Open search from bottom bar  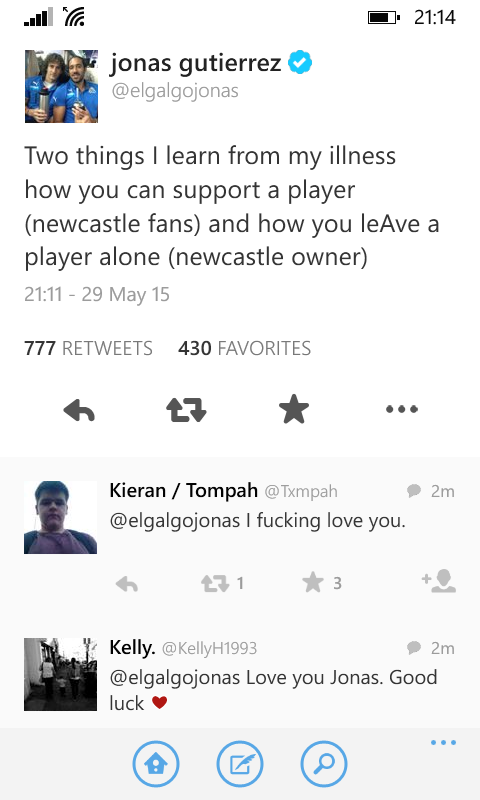(324, 764)
